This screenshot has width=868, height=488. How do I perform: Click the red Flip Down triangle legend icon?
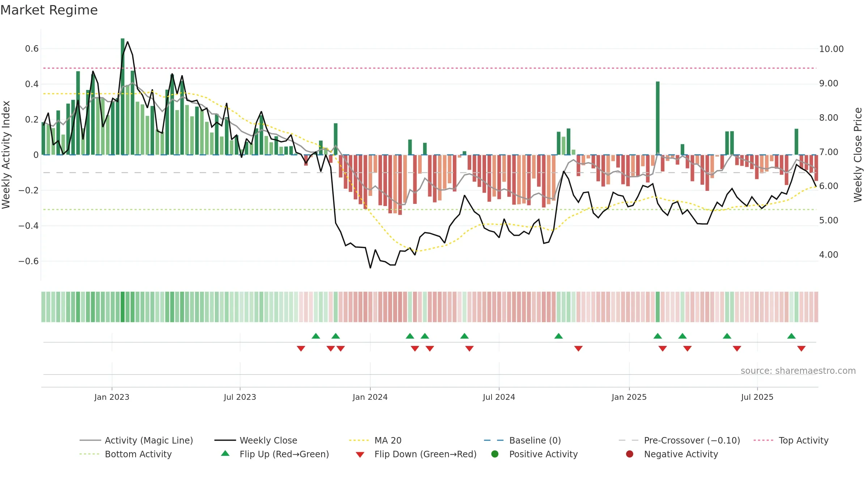click(360, 455)
